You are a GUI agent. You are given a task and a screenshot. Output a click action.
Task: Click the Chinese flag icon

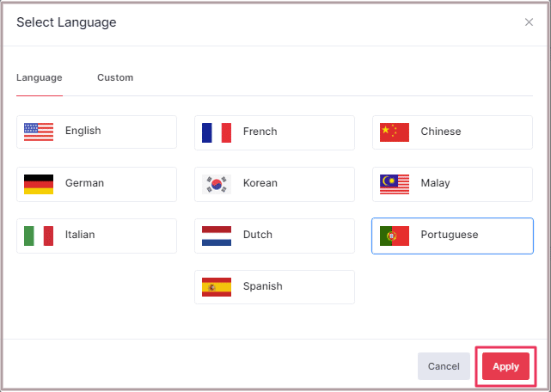click(395, 132)
